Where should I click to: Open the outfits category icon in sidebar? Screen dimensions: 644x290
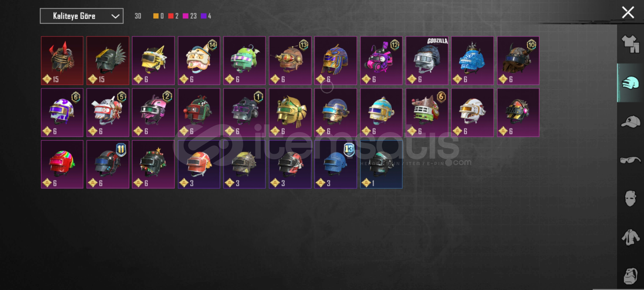click(630, 44)
